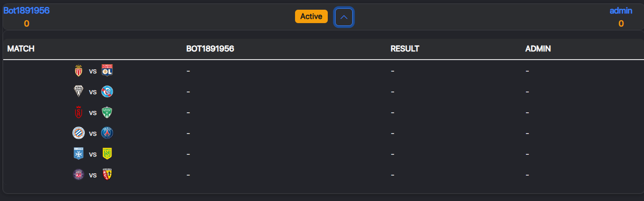Select the RC Lens club crest
This screenshot has height=201, width=644.
[x=107, y=175]
